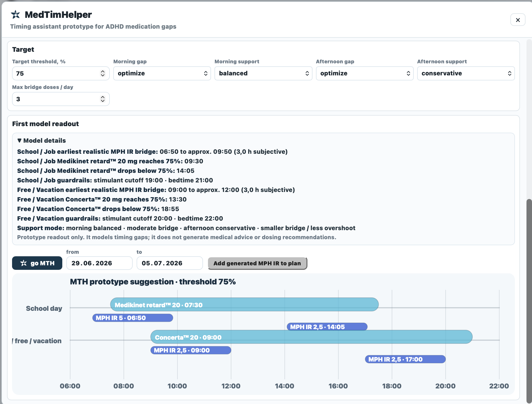Click the MedTimHelper star logo icon
The width and height of the screenshot is (532, 404).
tap(15, 15)
